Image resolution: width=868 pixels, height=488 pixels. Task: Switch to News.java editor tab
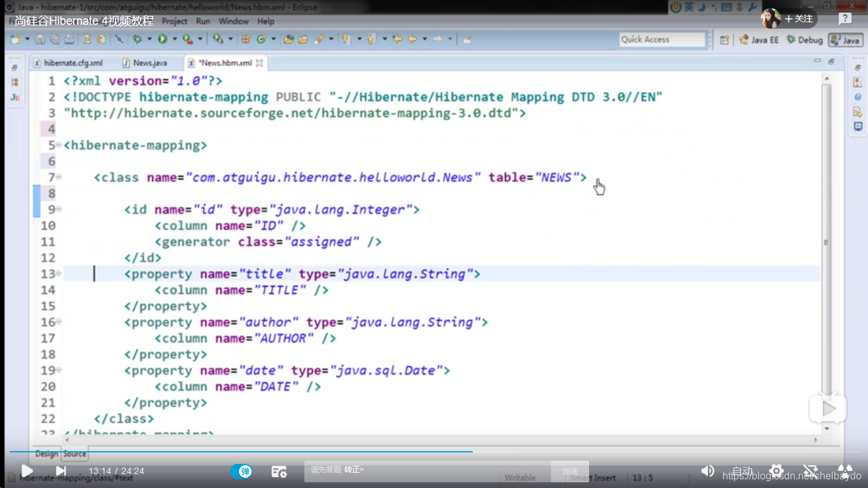tap(146, 63)
